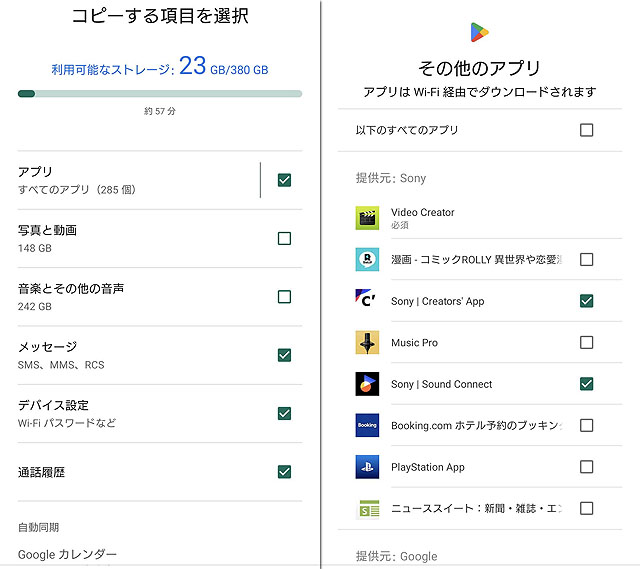Click the PlayStation App icon
This screenshot has width=640, height=569.
pos(367,467)
